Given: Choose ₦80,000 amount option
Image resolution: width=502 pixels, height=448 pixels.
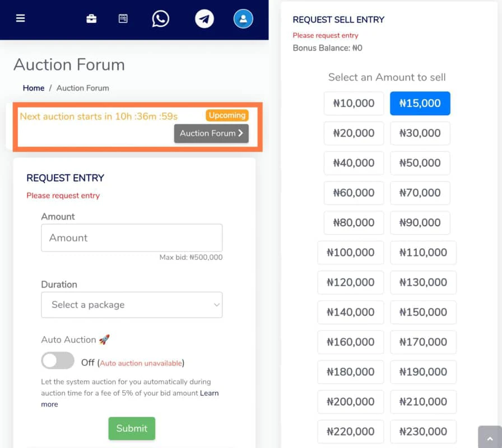Looking at the screenshot, I should [354, 222].
